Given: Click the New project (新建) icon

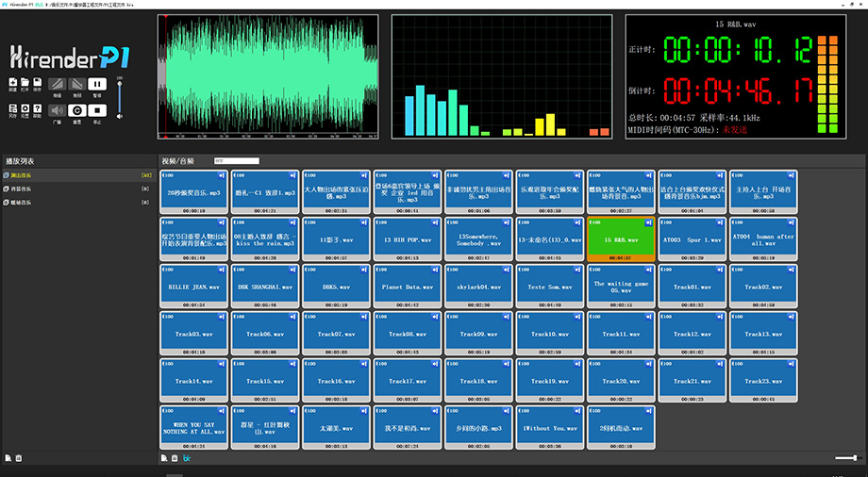Looking at the screenshot, I should [x=13, y=84].
